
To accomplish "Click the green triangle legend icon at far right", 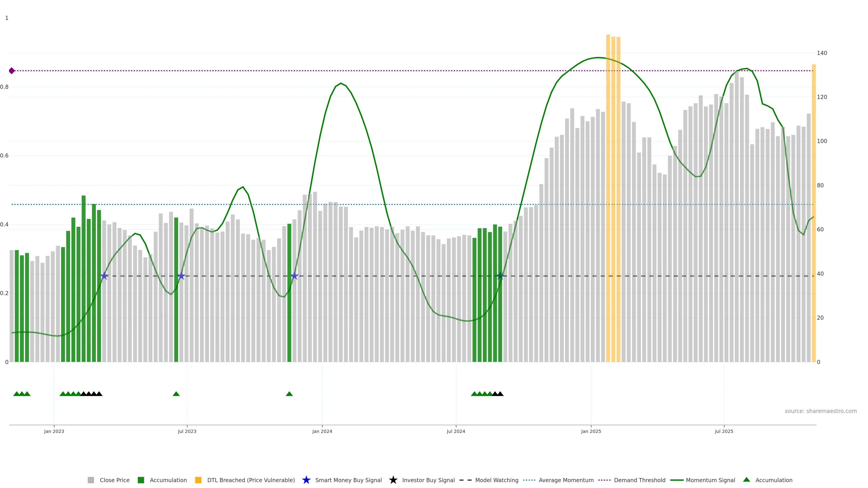I will tap(746, 480).
